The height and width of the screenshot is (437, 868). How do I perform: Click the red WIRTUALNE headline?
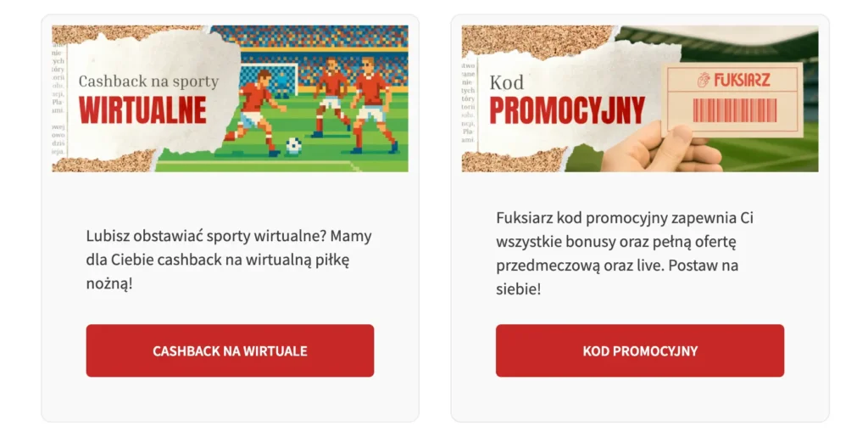tap(143, 110)
